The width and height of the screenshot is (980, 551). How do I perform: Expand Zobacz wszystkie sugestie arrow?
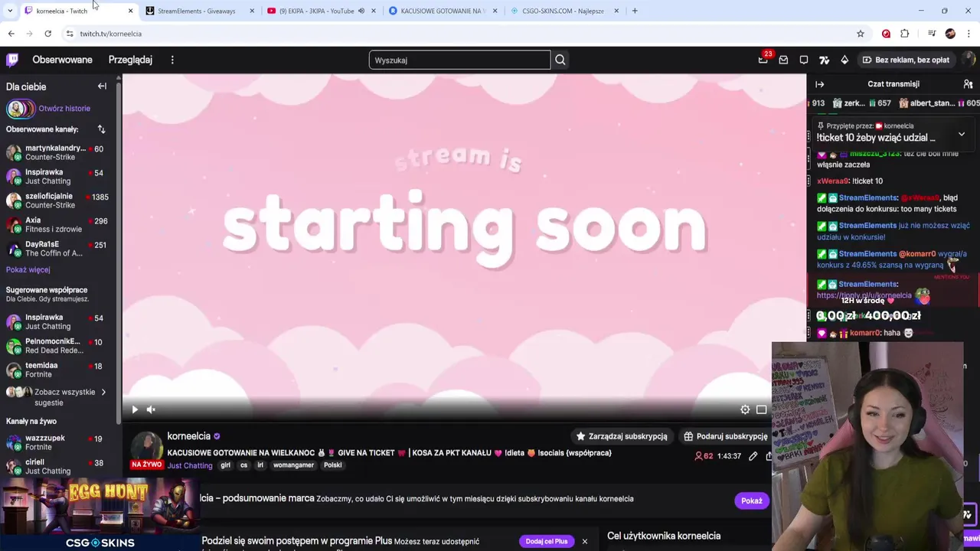click(103, 392)
